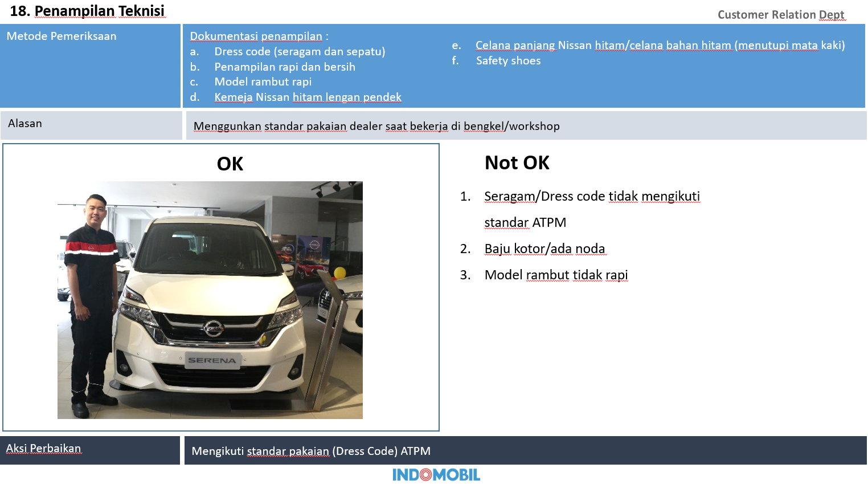
Task: Select the Customer Relation Dept label
Action: coord(781,15)
